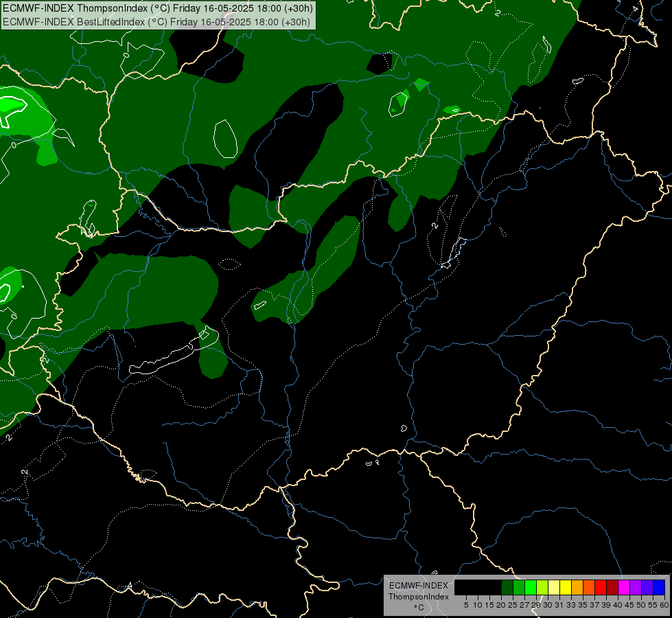Click the ThompsonIndex label in the legend

(x=419, y=597)
